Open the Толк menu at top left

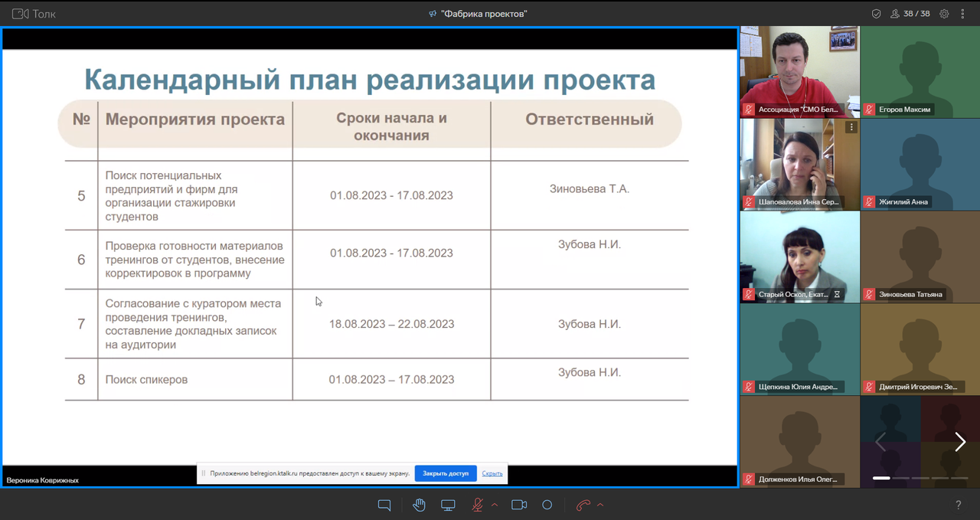click(34, 14)
